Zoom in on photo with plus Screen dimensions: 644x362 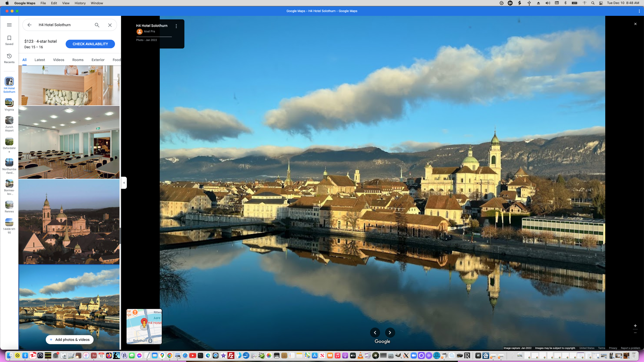coord(635,326)
